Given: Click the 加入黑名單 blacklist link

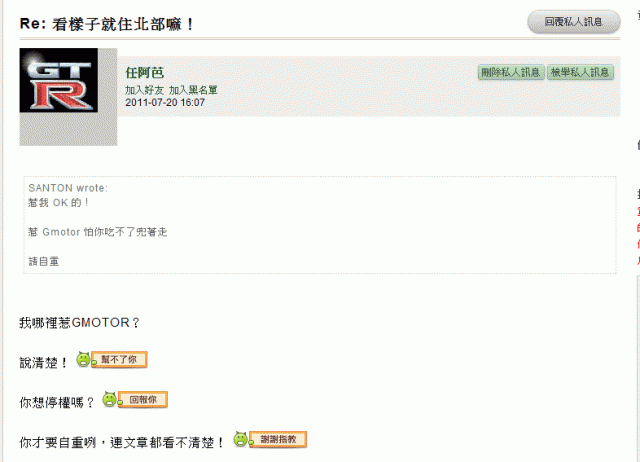Looking at the screenshot, I should coord(193,90).
